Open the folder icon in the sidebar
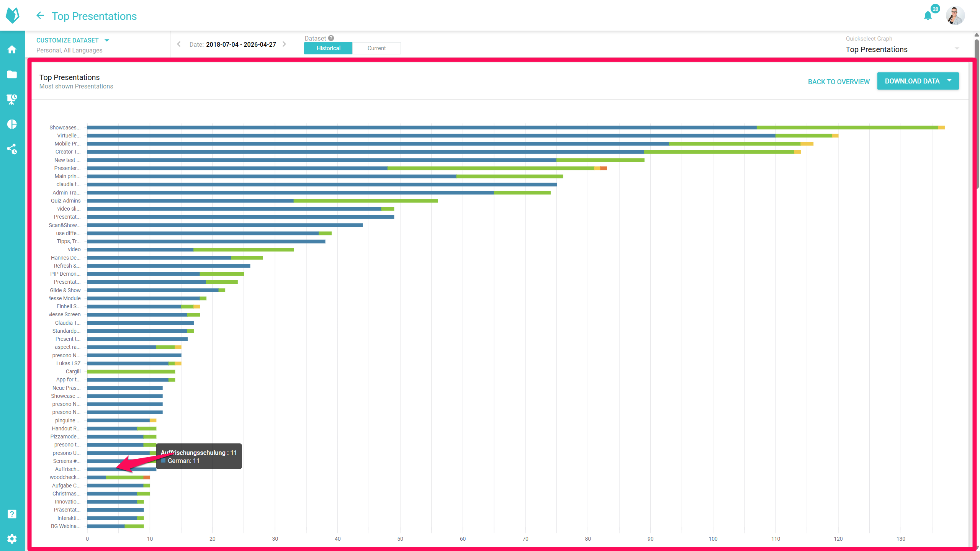 pos(12,74)
